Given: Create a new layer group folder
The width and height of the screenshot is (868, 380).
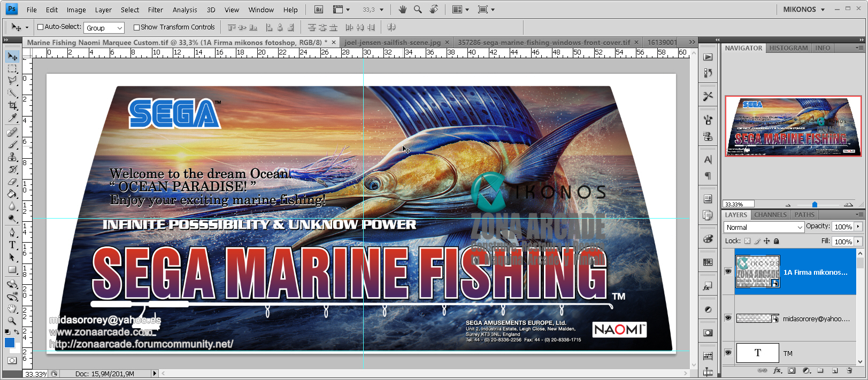Looking at the screenshot, I should (x=820, y=370).
